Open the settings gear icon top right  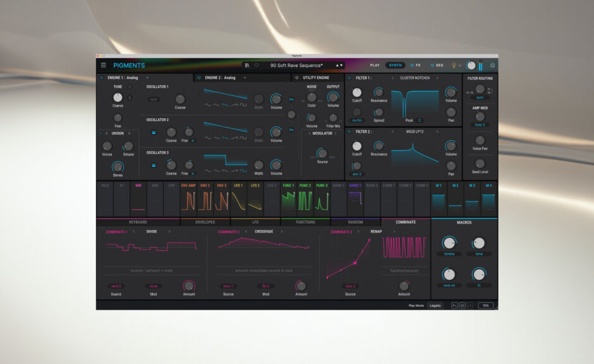point(492,65)
